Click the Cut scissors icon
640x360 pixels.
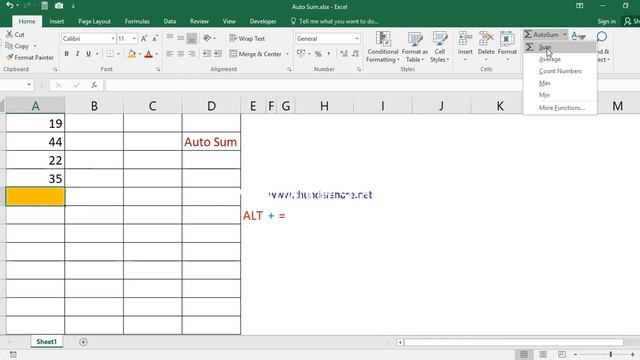tap(9, 35)
